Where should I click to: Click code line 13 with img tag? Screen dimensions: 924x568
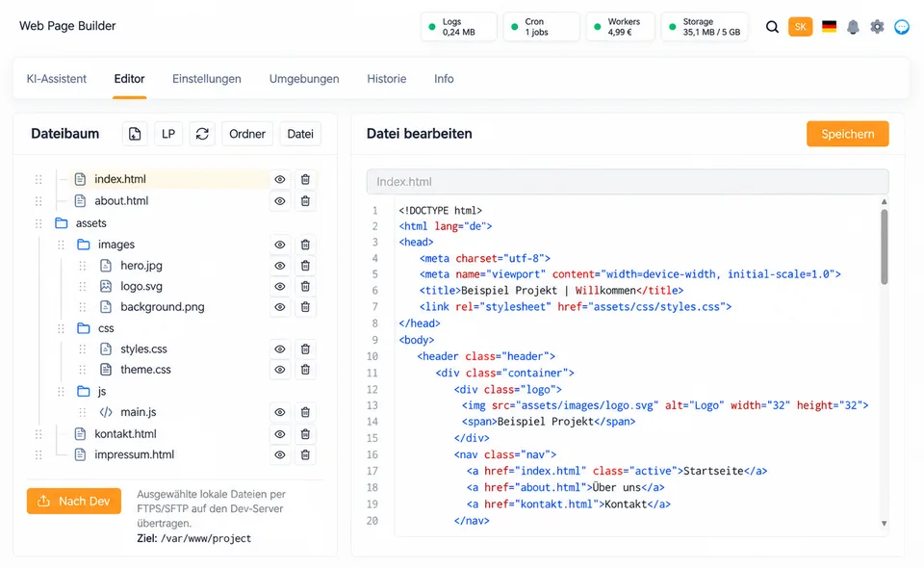point(665,405)
